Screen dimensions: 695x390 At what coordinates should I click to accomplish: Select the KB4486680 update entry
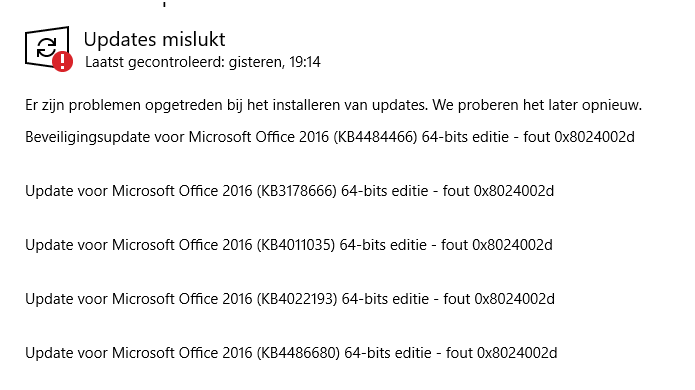[x=291, y=353]
